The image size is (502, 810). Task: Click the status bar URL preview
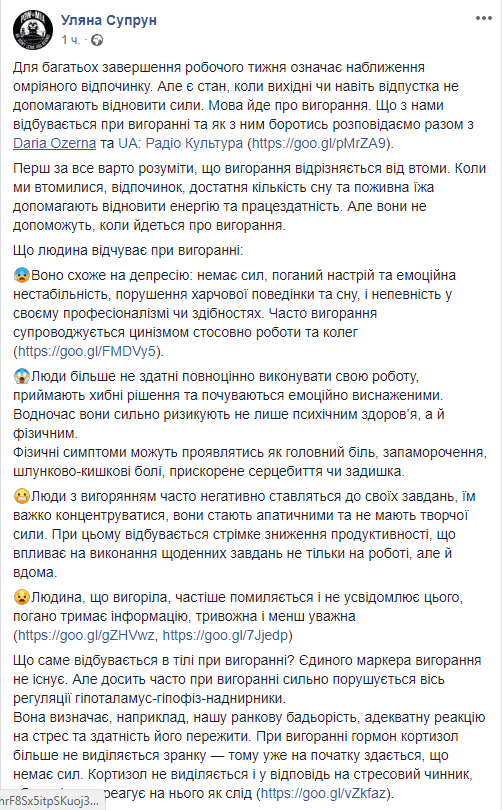pyautogui.click(x=52, y=801)
